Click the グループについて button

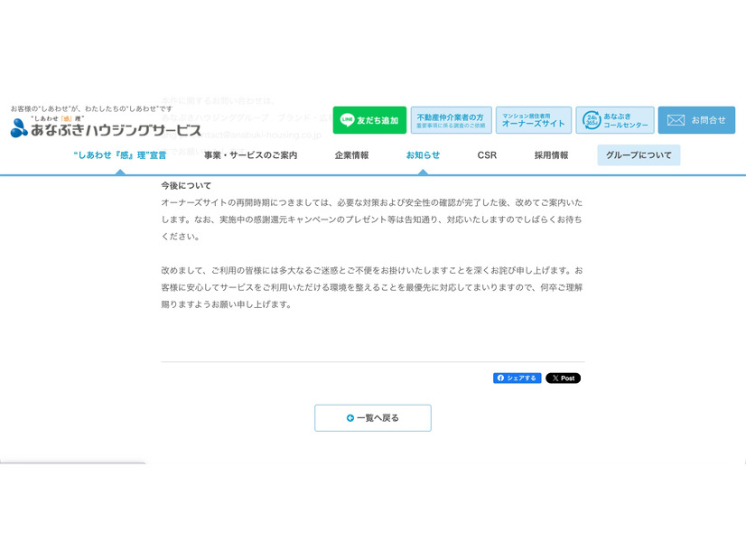(639, 155)
